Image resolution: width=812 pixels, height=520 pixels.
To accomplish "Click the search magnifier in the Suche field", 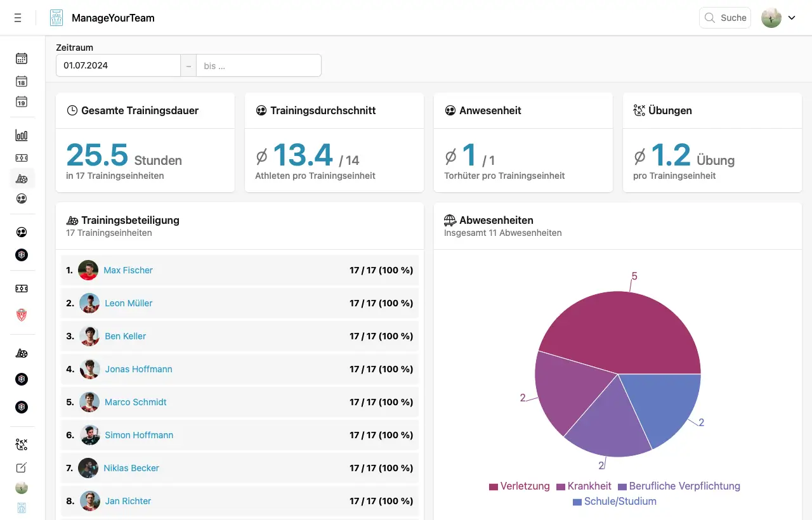I will click(x=709, y=17).
